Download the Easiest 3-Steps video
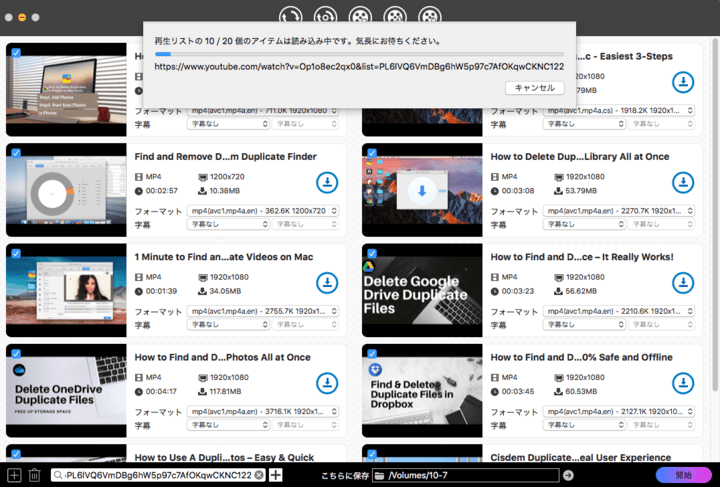The image size is (720, 487). click(x=683, y=82)
